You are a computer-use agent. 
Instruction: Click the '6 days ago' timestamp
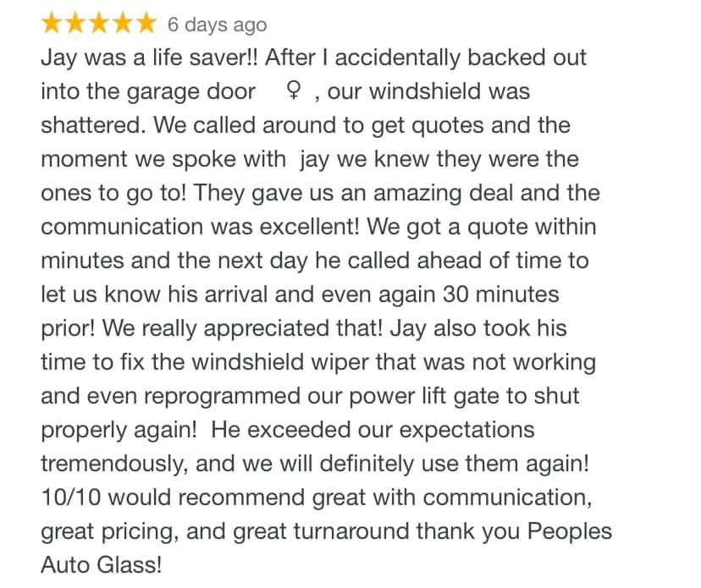click(x=217, y=25)
